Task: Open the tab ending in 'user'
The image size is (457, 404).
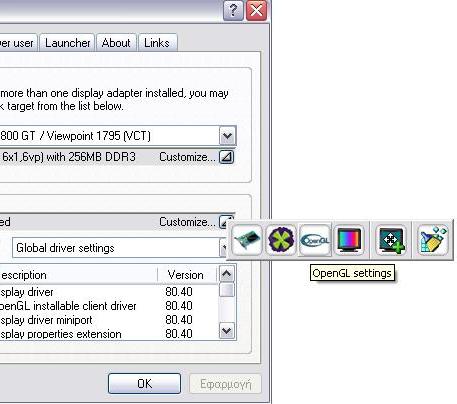Action: (x=18, y=43)
